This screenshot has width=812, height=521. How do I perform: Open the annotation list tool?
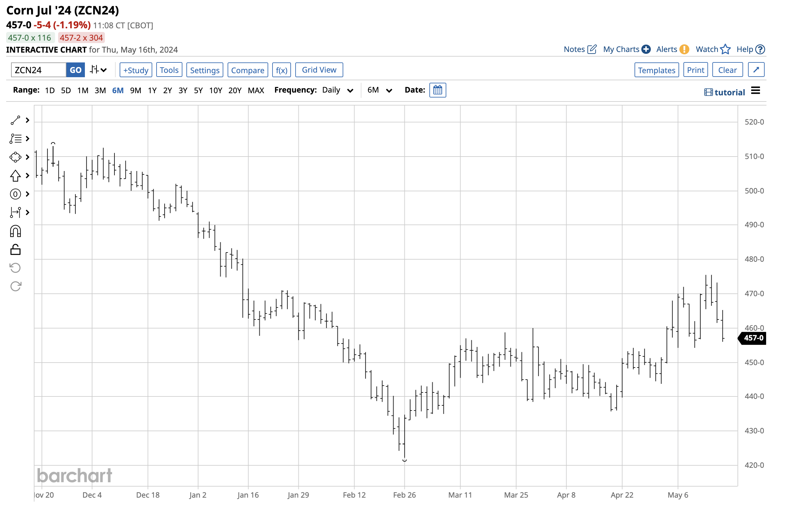point(15,139)
